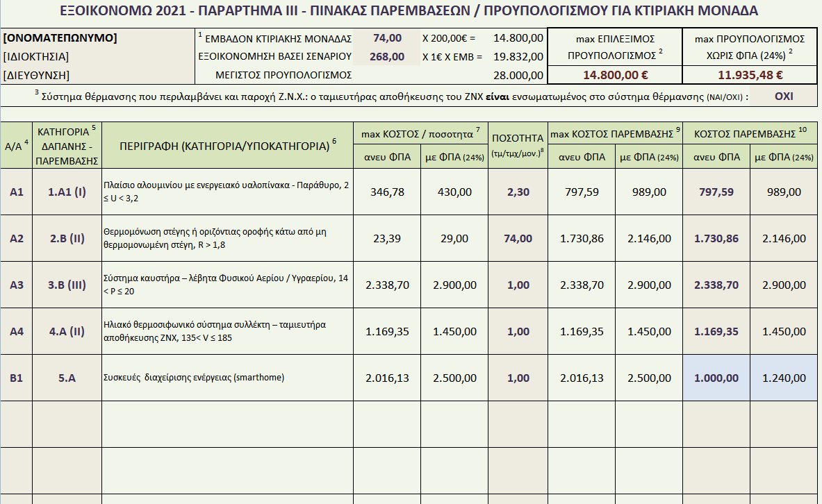Select the highlighted 1.240,00 cost with VAT
The width and height of the screenshot is (822, 504).
pyautogui.click(x=784, y=378)
